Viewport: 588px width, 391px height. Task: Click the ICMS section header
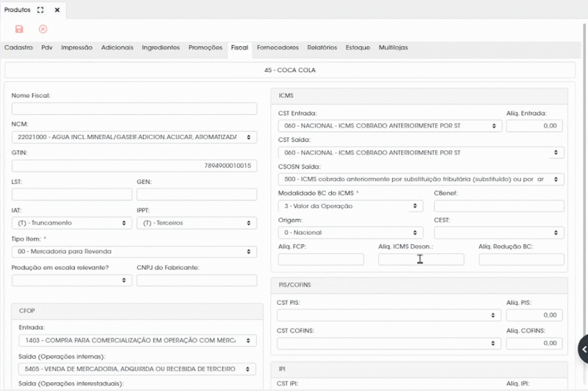(419, 96)
